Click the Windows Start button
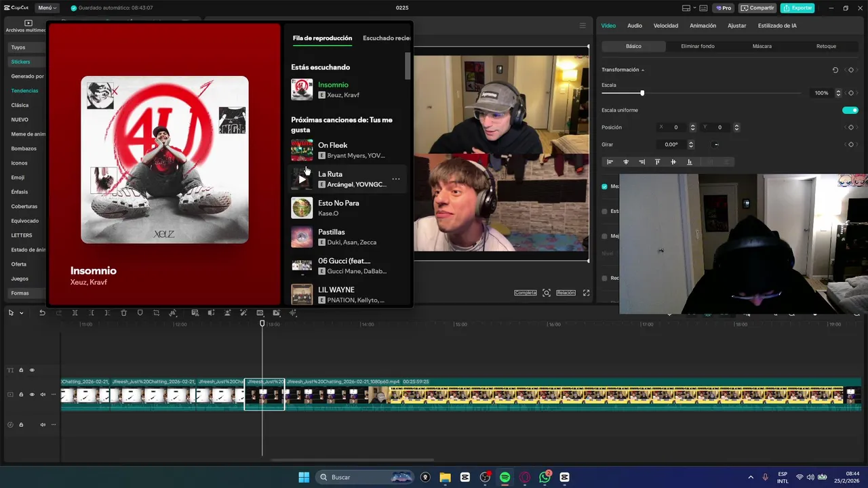This screenshot has height=488, width=868. (x=304, y=477)
